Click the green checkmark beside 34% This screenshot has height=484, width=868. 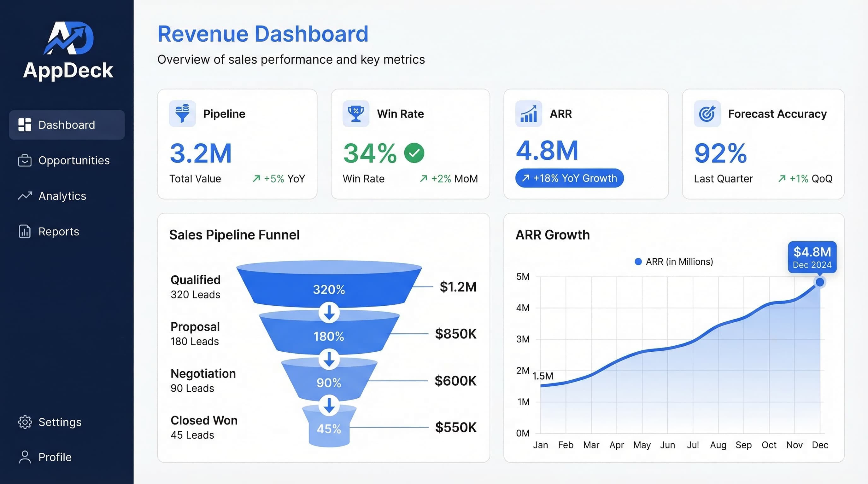[414, 153]
